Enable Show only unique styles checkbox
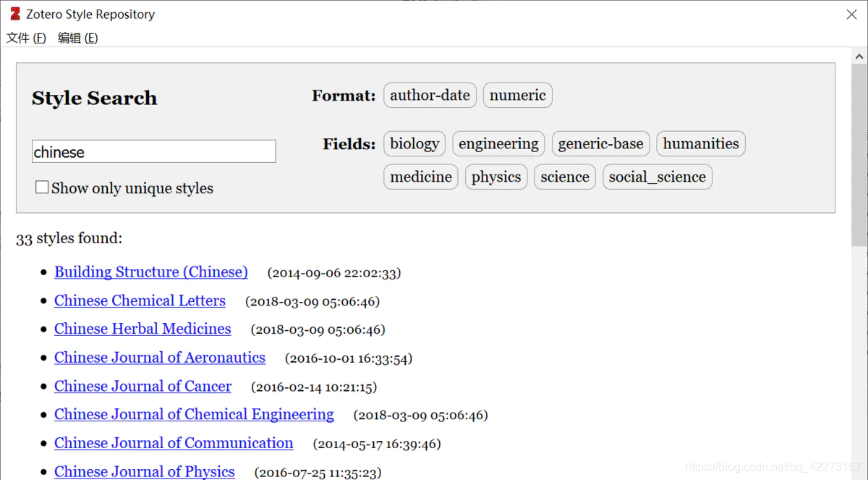Viewport: 868px width, 480px height. pos(42,188)
